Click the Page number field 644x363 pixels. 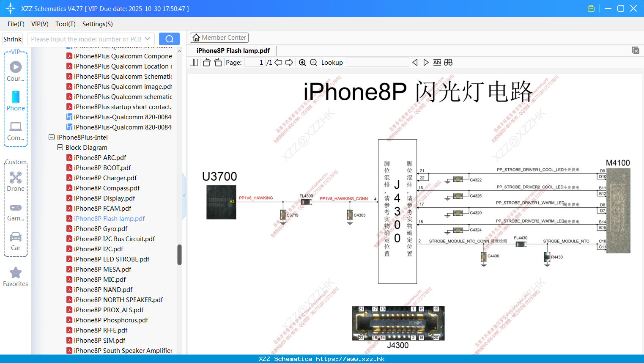point(255,63)
